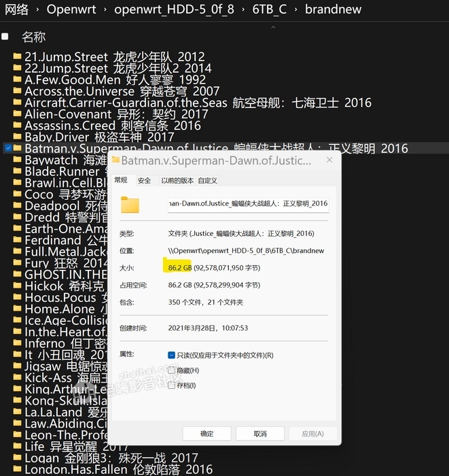Enable the 存档(I) archive checkbox
This screenshot has width=449, height=476.
pos(171,386)
